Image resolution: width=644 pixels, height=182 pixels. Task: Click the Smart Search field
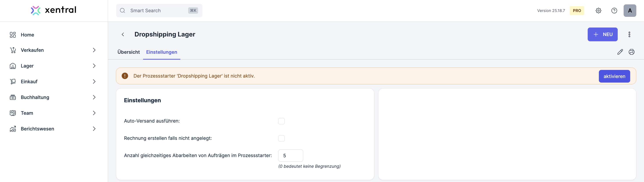point(159,10)
